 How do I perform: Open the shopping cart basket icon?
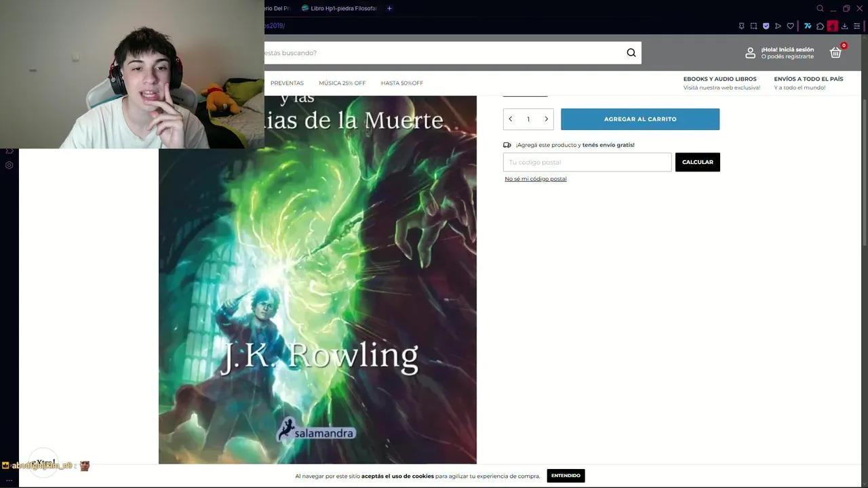click(836, 52)
